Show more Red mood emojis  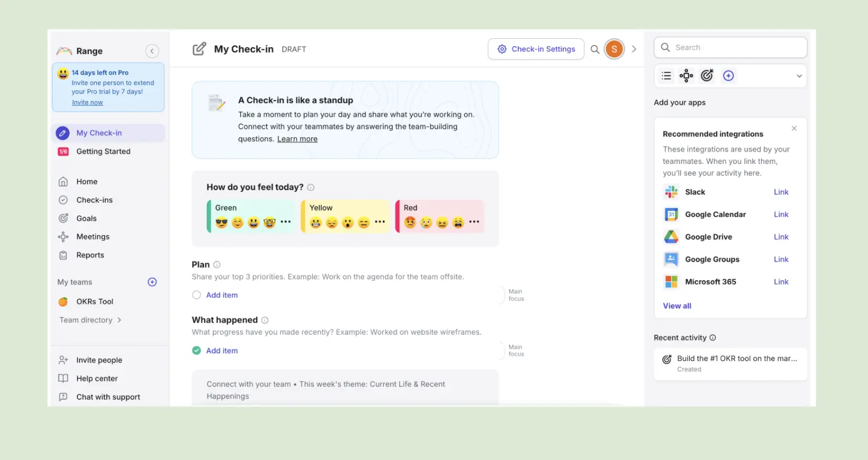pos(474,222)
